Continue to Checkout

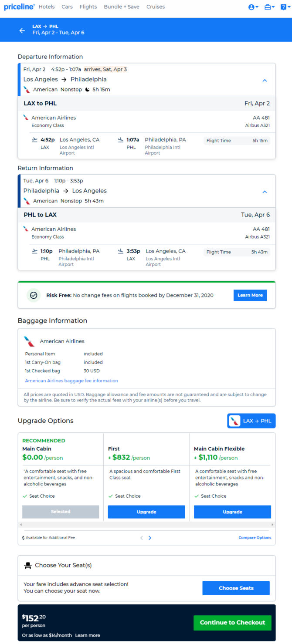coord(232,623)
